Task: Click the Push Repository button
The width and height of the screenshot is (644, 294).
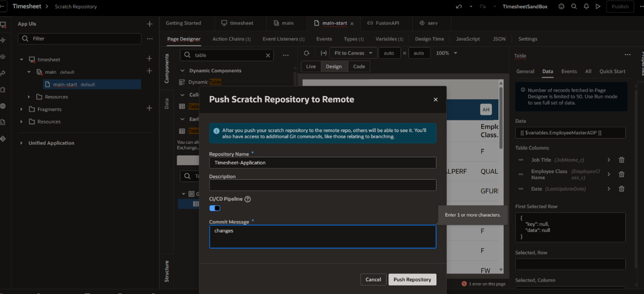Action: pyautogui.click(x=412, y=280)
